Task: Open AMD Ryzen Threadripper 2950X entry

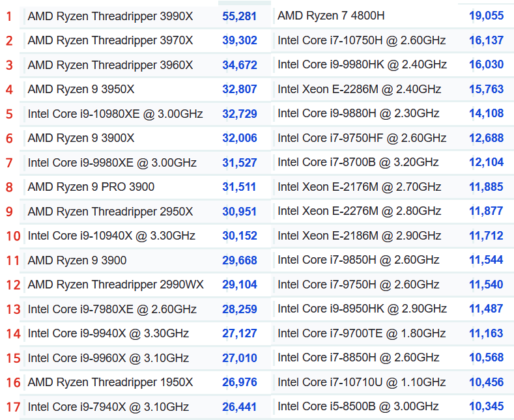Action: 110,212
